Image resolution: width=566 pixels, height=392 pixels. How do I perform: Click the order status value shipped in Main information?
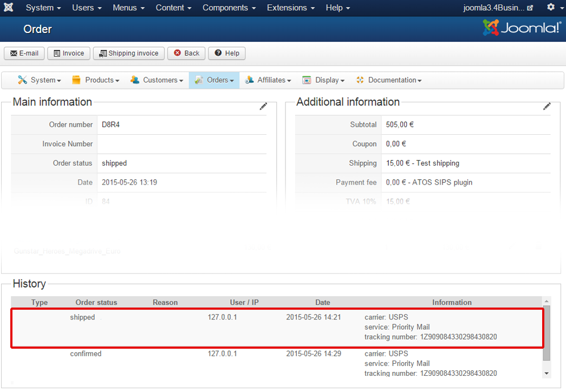coord(114,163)
